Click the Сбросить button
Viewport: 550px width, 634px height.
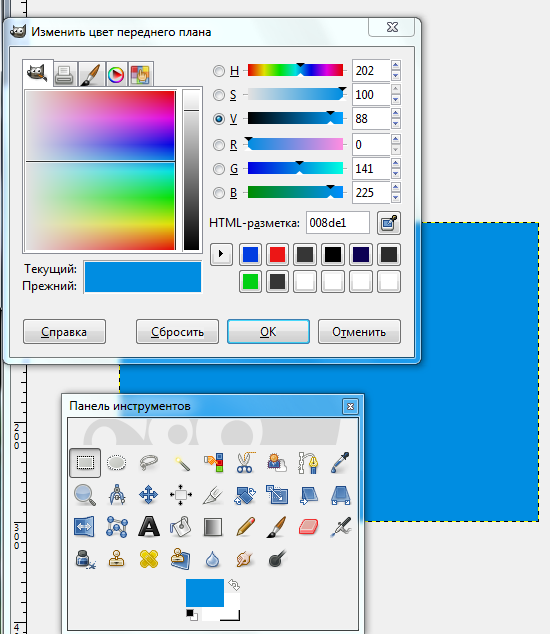click(177, 332)
